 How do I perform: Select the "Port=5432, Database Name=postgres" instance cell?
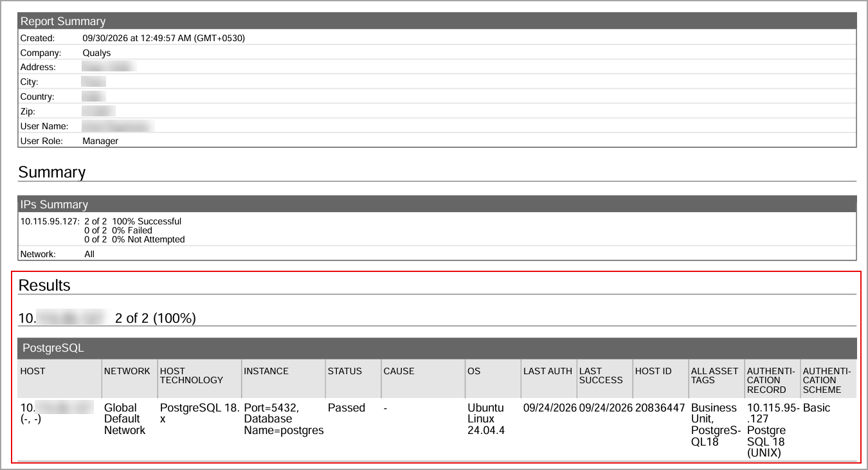coord(284,419)
